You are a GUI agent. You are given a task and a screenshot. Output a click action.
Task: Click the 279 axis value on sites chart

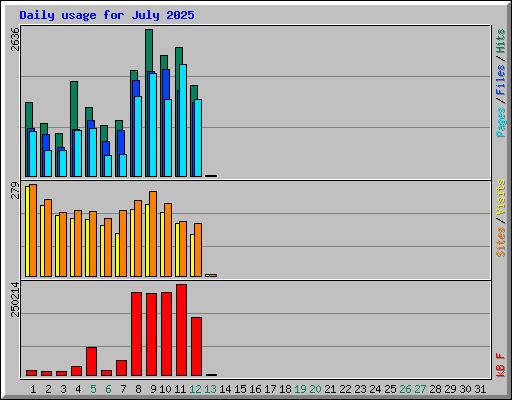coord(15,190)
